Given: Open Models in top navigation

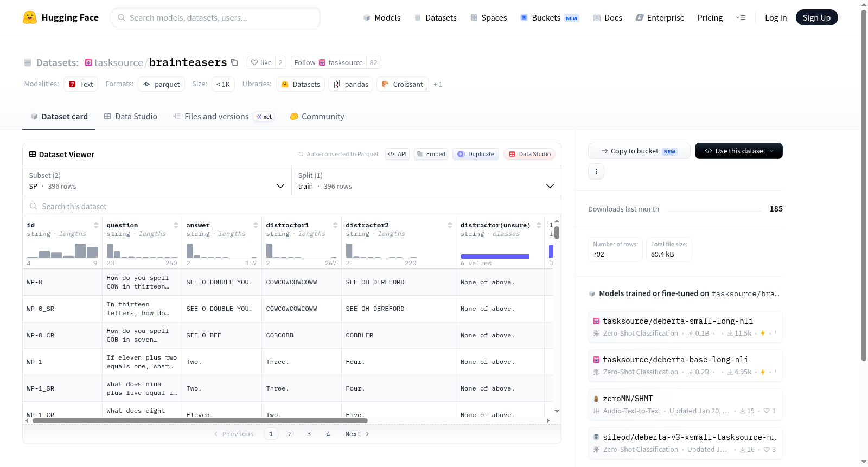Looking at the screenshot, I should pyautogui.click(x=382, y=17).
